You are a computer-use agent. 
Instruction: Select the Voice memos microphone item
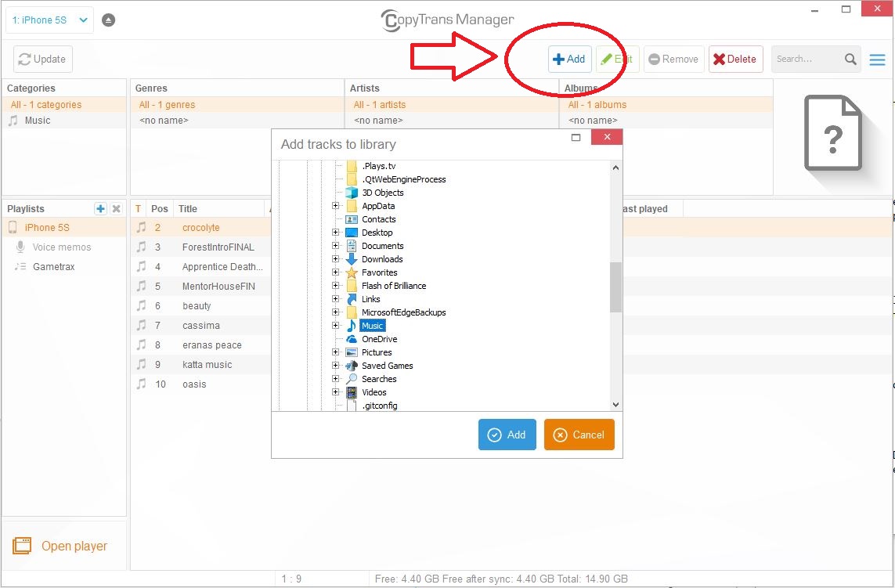(61, 247)
